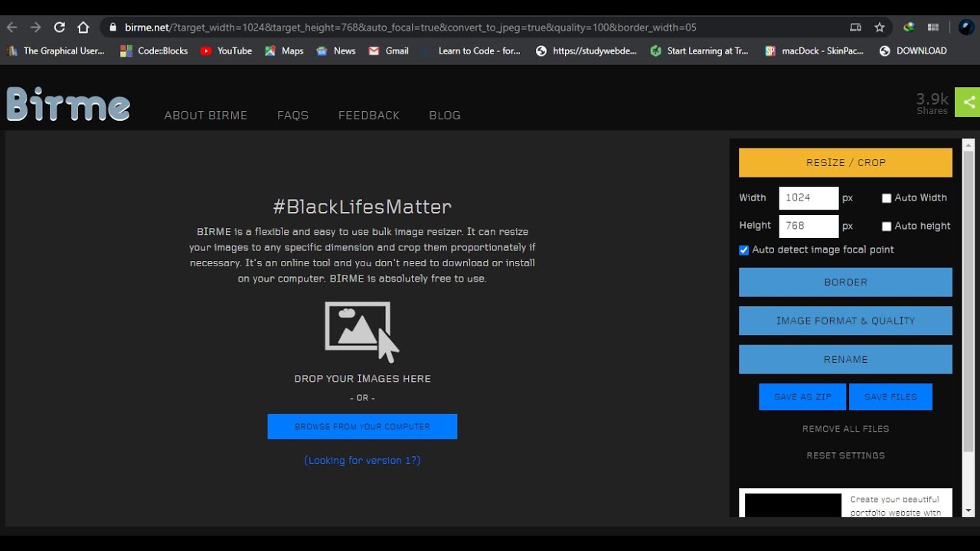Viewport: 980px width, 551px height.
Task: Open the macDock - SkinPack bookmark
Action: point(814,51)
